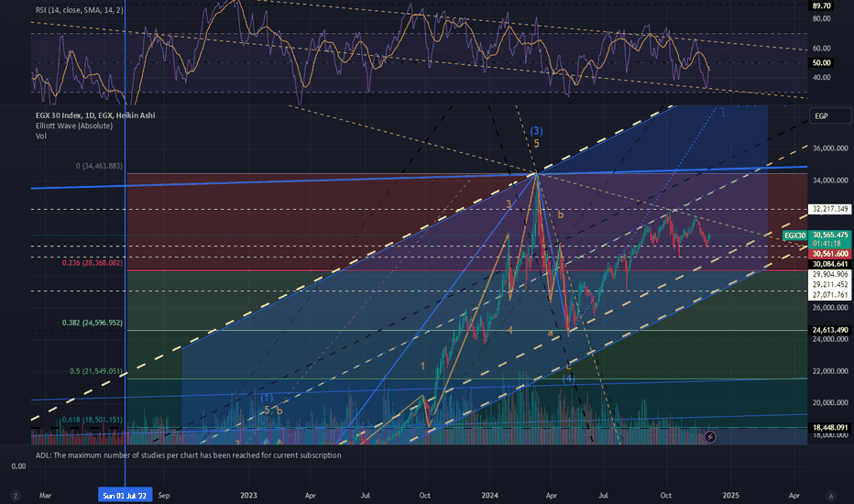Click the 2023 label on the time axis
Viewport: 854px width, 504px height.
click(x=248, y=496)
